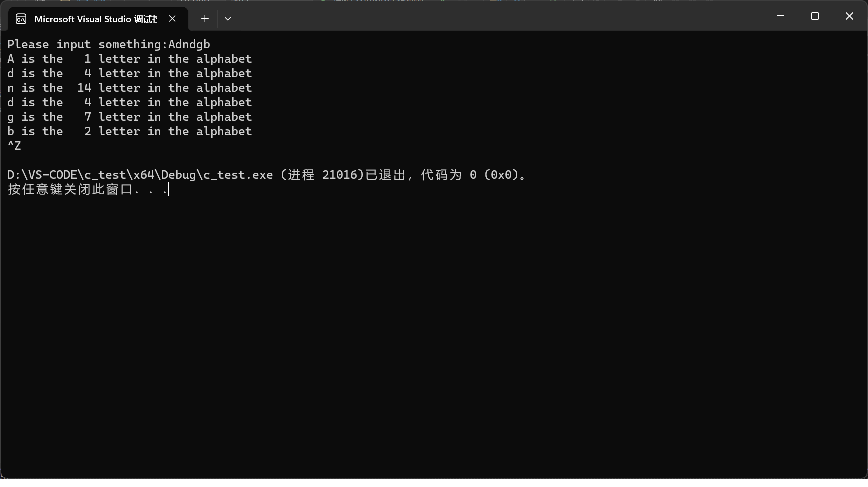Open the new tab profile dropdown
The height and width of the screenshot is (487, 868).
click(228, 18)
